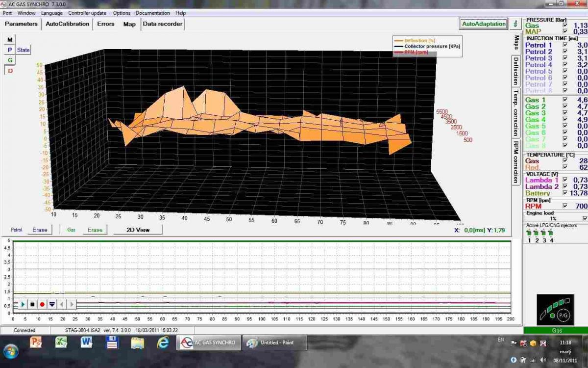Click the 2D View button
Viewport: 588px width, 368px height.
tap(138, 230)
